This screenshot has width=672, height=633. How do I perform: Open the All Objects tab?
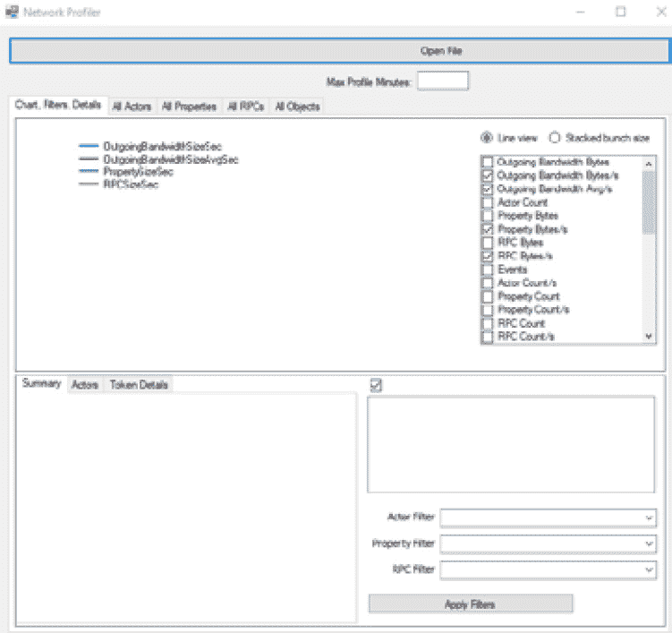(x=297, y=107)
